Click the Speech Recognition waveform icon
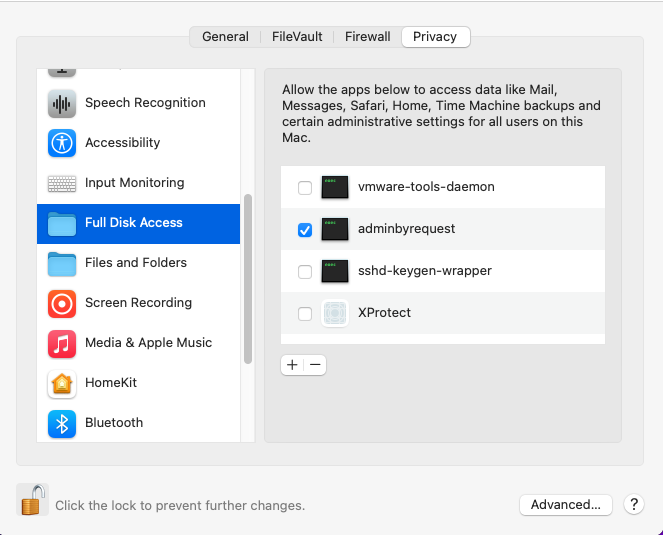Image resolution: width=663 pixels, height=535 pixels. point(62,103)
